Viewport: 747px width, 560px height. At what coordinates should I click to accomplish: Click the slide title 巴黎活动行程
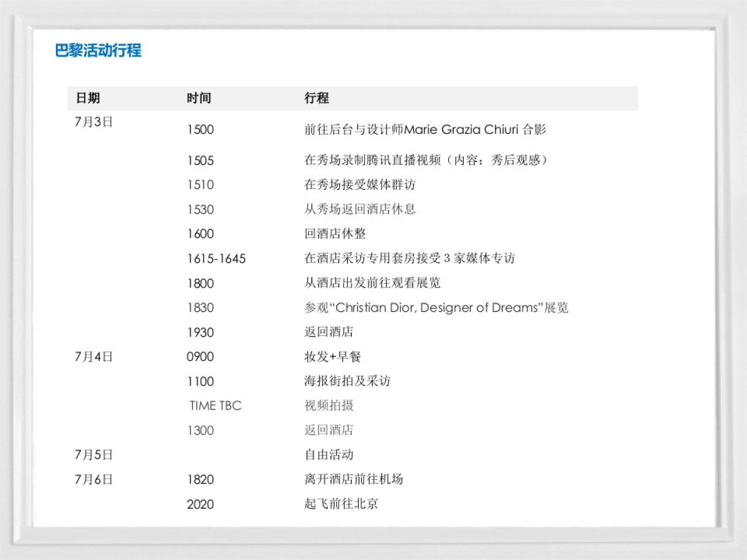coord(98,50)
